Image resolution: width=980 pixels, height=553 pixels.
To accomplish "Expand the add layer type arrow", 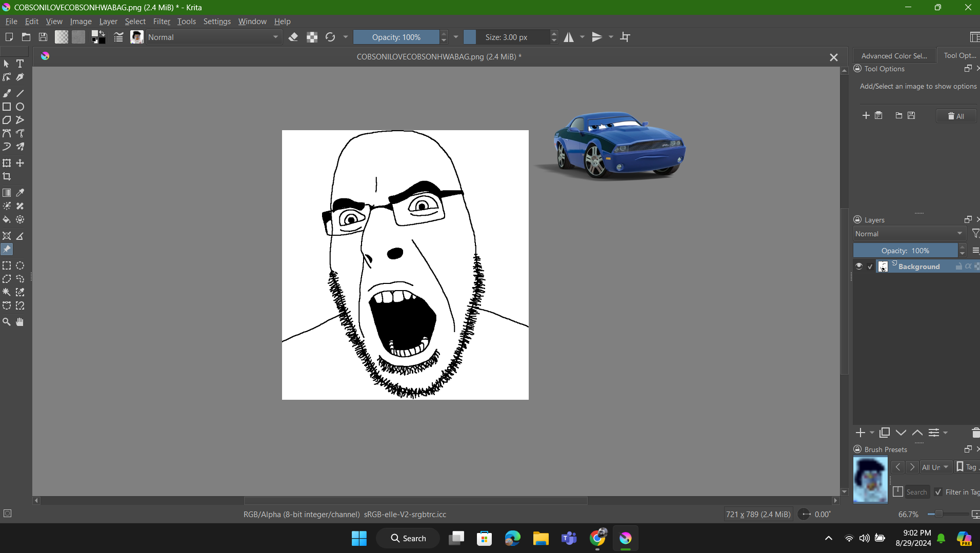I will 872,433.
